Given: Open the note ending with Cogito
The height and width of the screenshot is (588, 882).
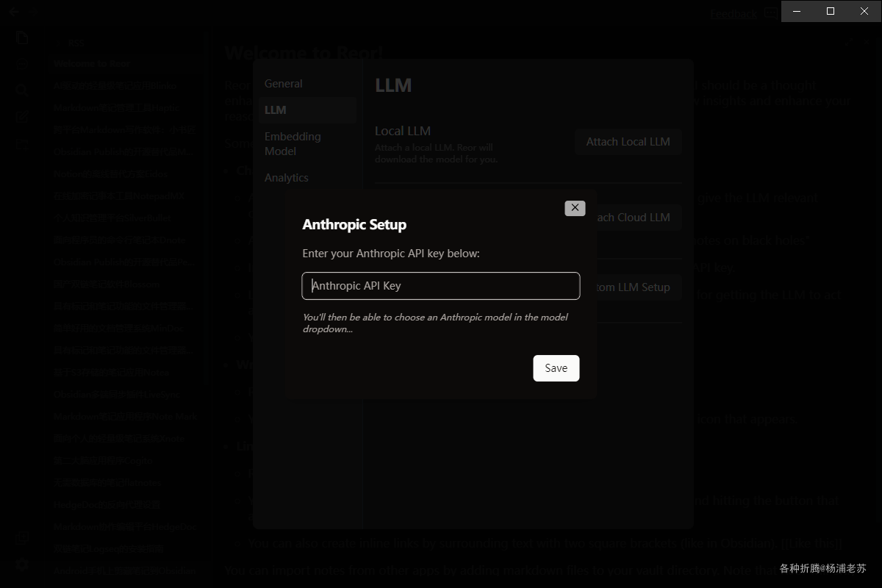Looking at the screenshot, I should coord(103,461).
